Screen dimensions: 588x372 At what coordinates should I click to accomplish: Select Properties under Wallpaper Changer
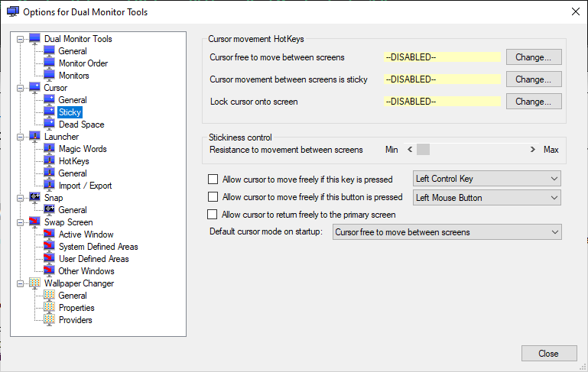[76, 308]
